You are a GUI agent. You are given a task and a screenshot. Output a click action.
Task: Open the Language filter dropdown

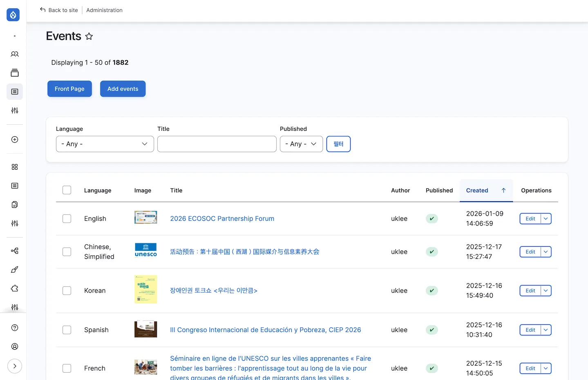pyautogui.click(x=105, y=144)
